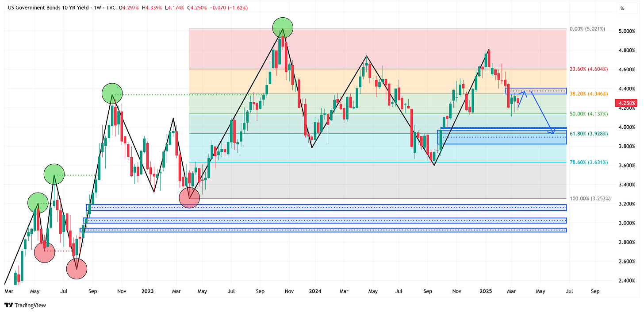Click the 4.800% price axis tick
Screen dimensions: 644x313
(628, 50)
